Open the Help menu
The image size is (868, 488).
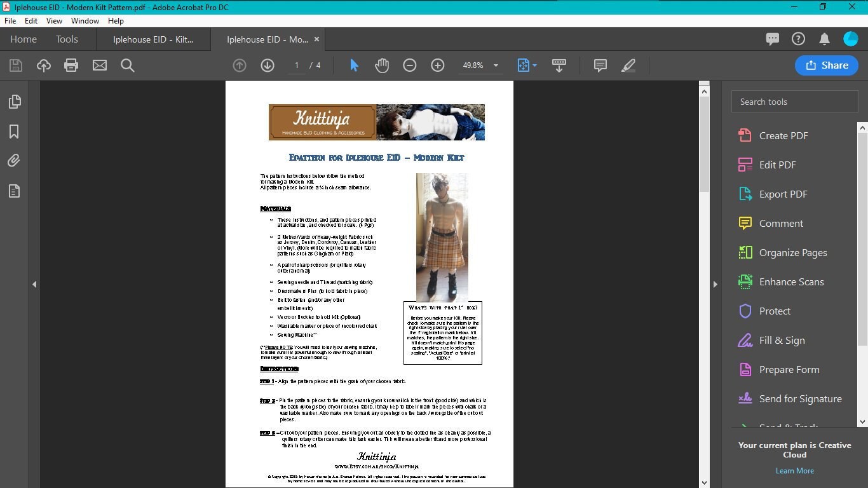point(116,21)
